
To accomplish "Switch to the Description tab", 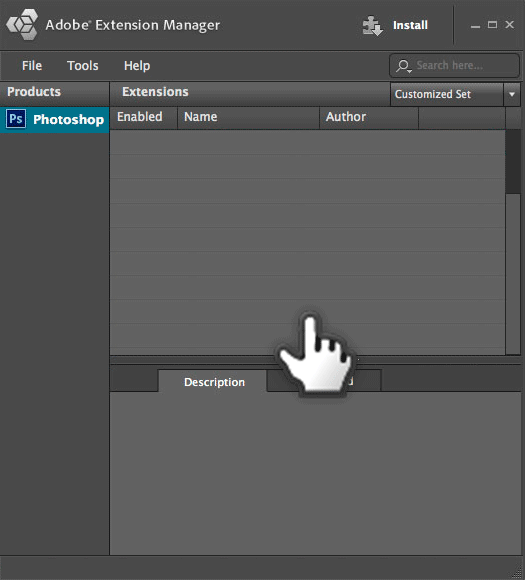I will [214, 382].
